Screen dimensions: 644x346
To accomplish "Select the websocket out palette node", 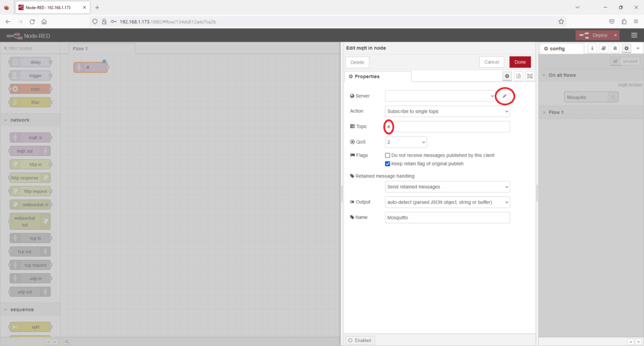I will coord(30,221).
